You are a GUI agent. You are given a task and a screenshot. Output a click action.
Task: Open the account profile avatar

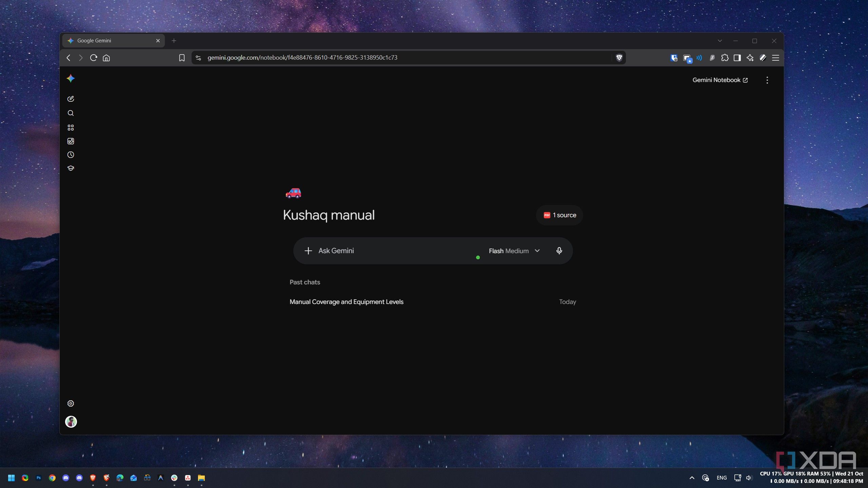click(71, 422)
